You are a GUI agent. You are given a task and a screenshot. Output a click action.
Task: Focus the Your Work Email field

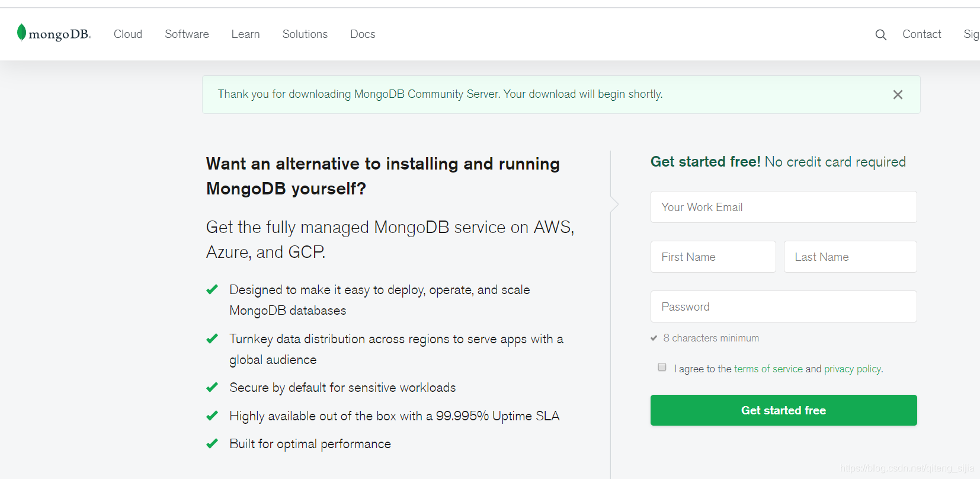783,207
